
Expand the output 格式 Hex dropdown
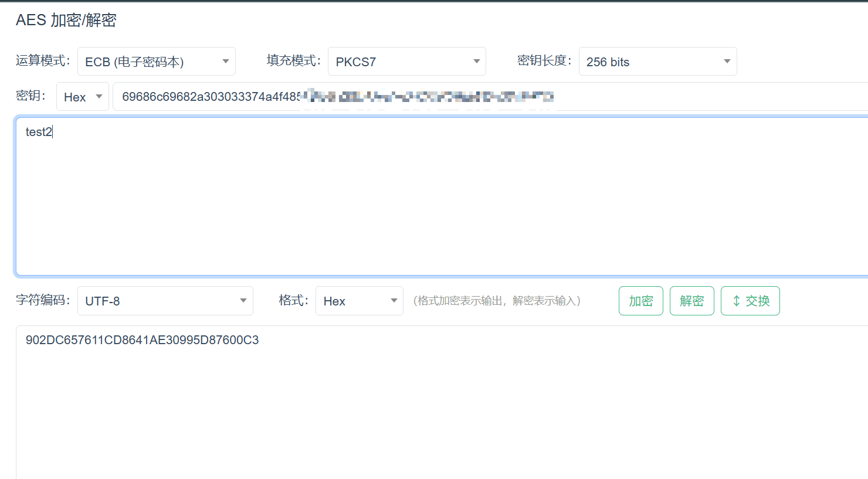point(359,301)
